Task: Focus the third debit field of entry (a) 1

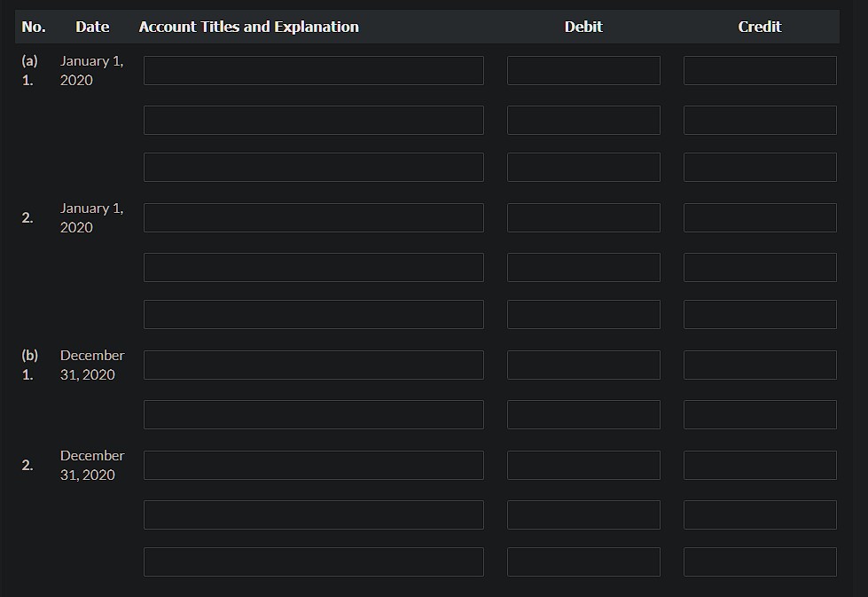Action: [583, 168]
